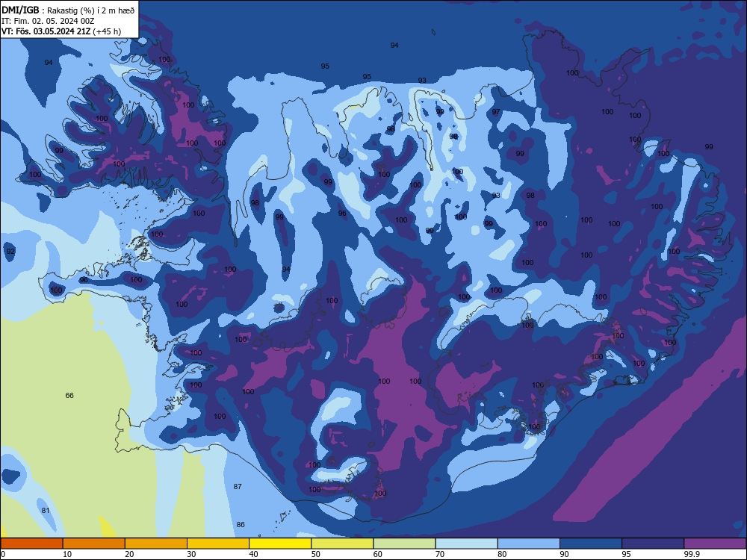Select the '50' tick label under the color bar
Screen dimensions: 747x560
coord(316,554)
